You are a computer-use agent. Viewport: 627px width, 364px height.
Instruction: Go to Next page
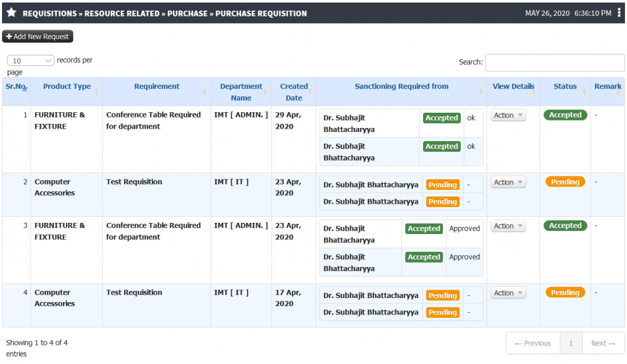(603, 343)
